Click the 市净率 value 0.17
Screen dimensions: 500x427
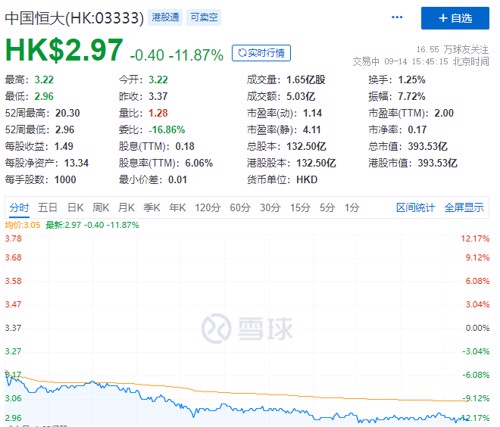pos(417,130)
